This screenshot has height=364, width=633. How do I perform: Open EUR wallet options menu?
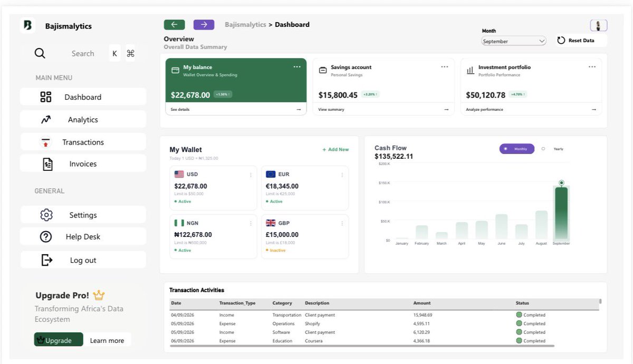(x=342, y=175)
